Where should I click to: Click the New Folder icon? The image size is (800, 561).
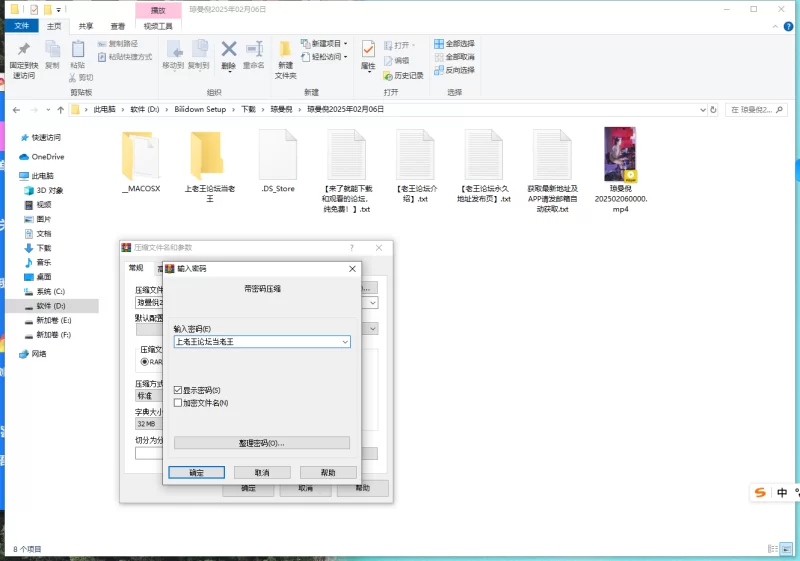coord(286,50)
